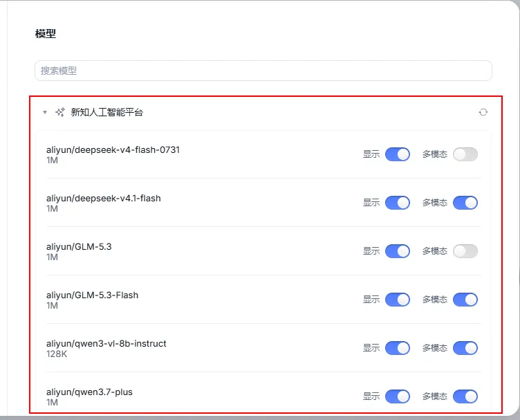Toggle 显示 for aliyun/GLM-5.3-Flash

(x=398, y=300)
